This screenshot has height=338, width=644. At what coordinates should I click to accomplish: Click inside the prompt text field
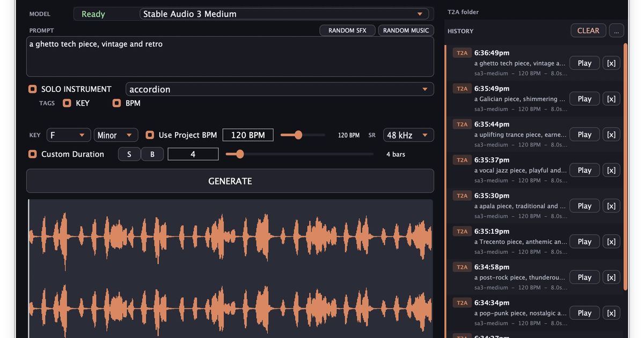230,56
